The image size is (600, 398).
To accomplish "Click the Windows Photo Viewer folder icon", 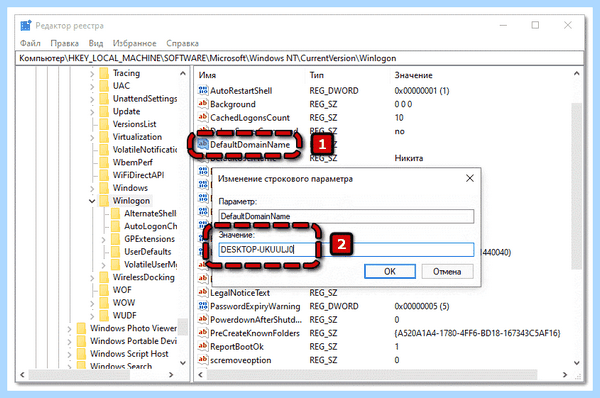I will pos(81,328).
